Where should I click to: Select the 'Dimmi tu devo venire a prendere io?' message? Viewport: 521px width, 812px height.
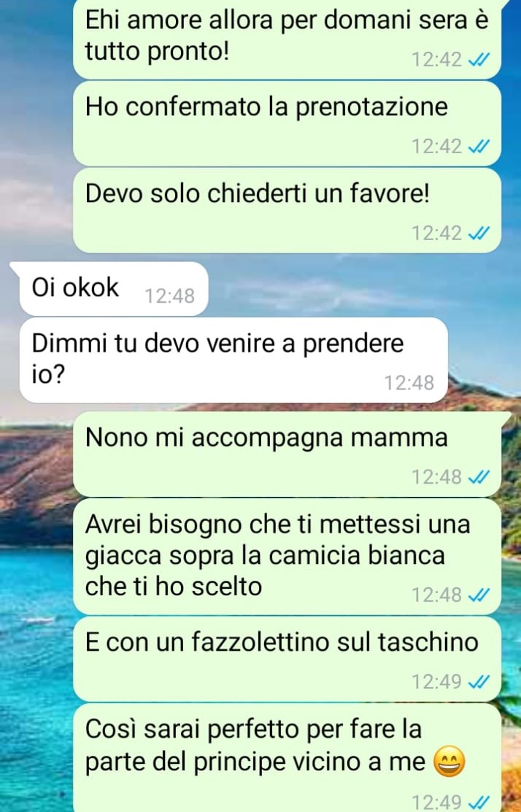pos(233,360)
